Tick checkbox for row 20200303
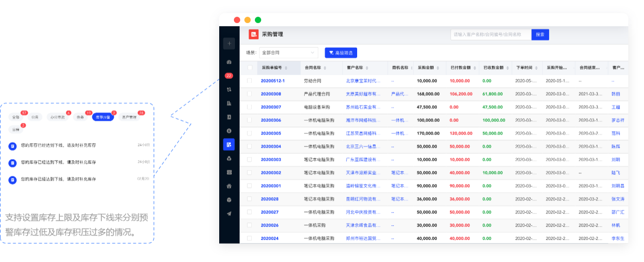 (250, 160)
